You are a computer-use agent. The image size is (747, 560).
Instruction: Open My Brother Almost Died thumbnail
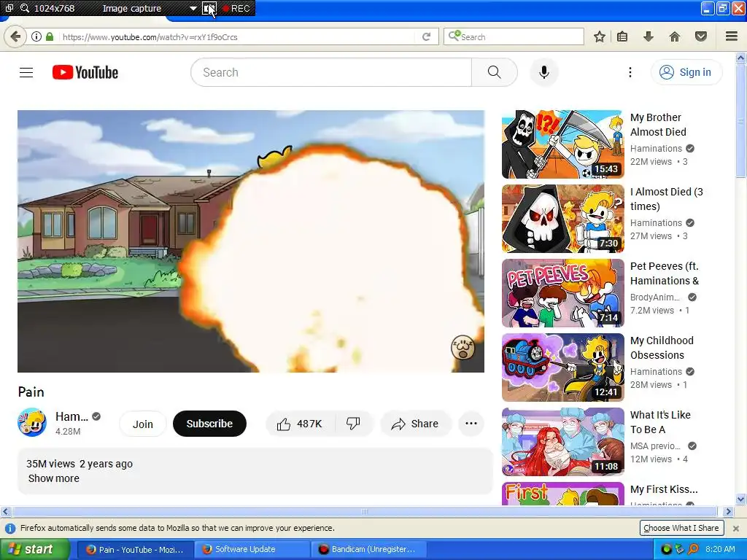pyautogui.click(x=562, y=144)
